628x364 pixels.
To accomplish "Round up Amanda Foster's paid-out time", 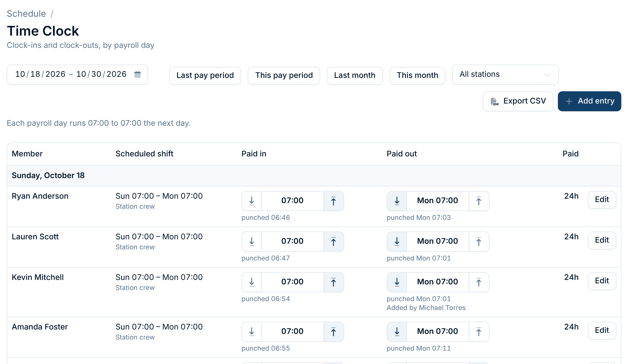I will tap(479, 332).
